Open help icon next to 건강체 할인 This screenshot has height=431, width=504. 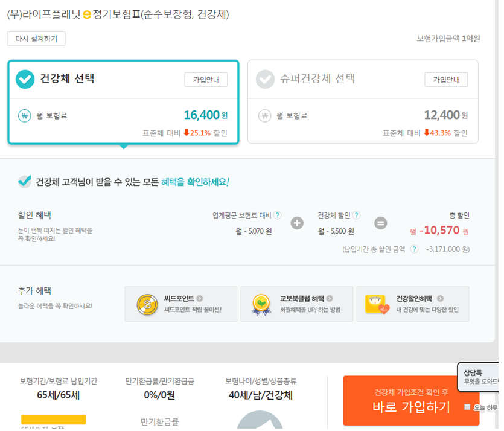pos(356,215)
